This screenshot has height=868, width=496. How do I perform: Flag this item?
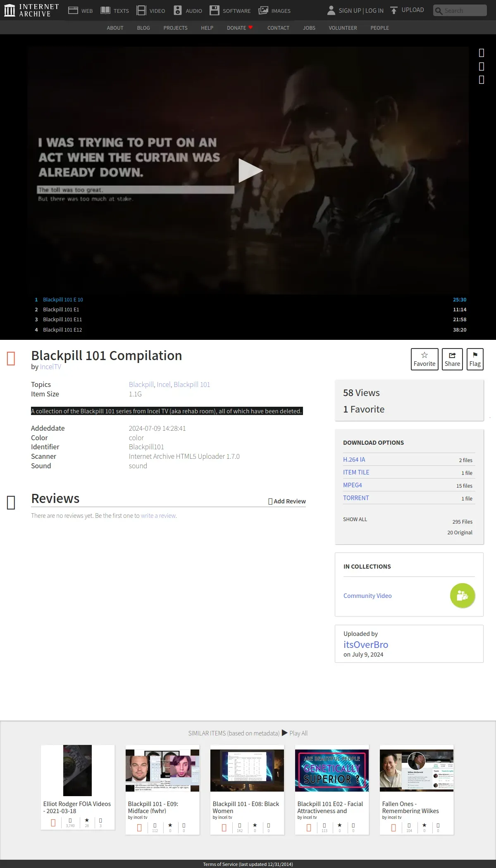point(475,359)
